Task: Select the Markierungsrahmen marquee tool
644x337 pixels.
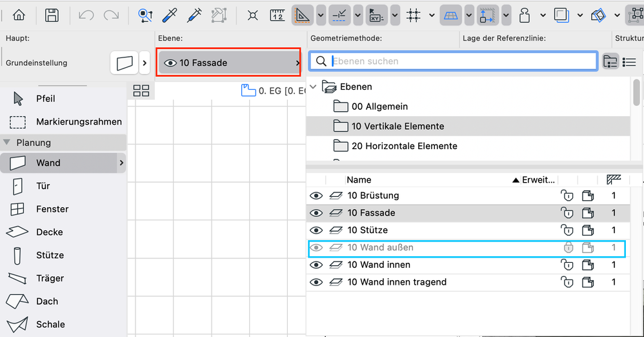Action: pyautogui.click(x=63, y=121)
